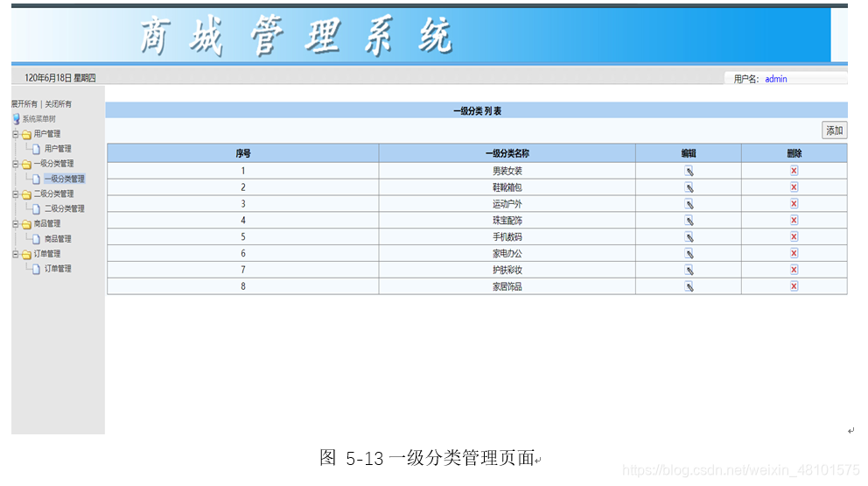Click the 男装女装 name cell
The height and width of the screenshot is (486, 868).
(x=507, y=171)
